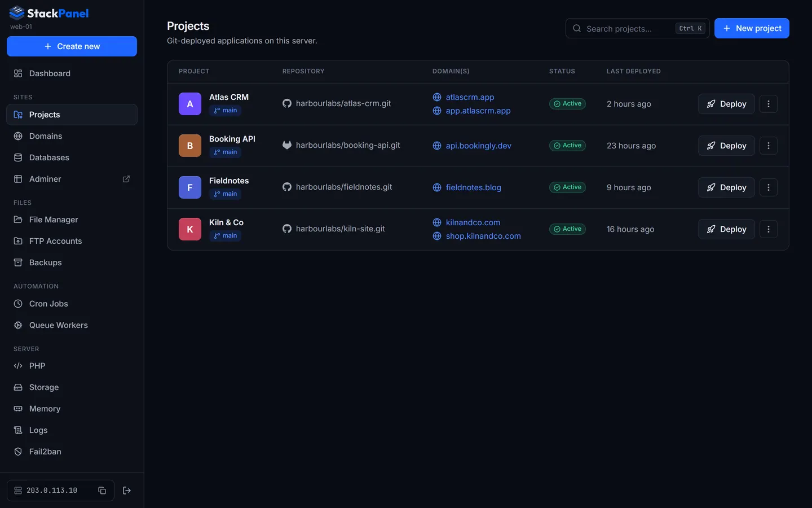Screen dimensions: 812x508
Task: Open the fieldnotes.blog link
Action: click(473, 187)
